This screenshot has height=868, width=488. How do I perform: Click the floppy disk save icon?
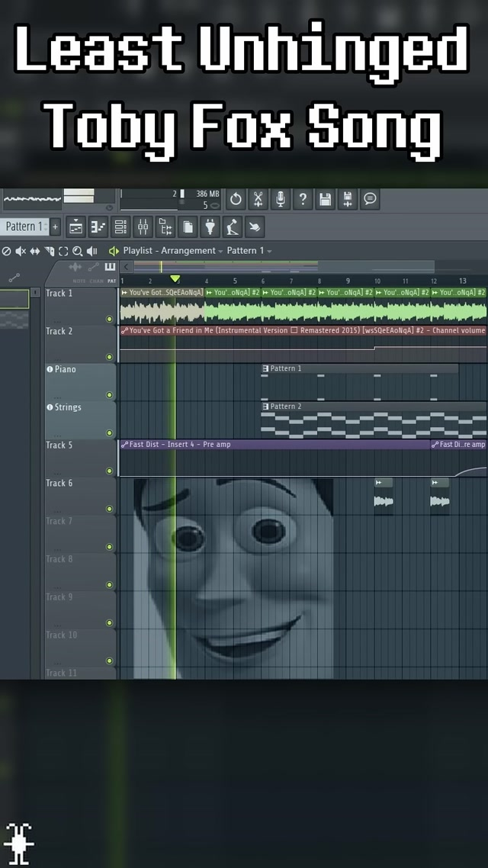coord(326,200)
